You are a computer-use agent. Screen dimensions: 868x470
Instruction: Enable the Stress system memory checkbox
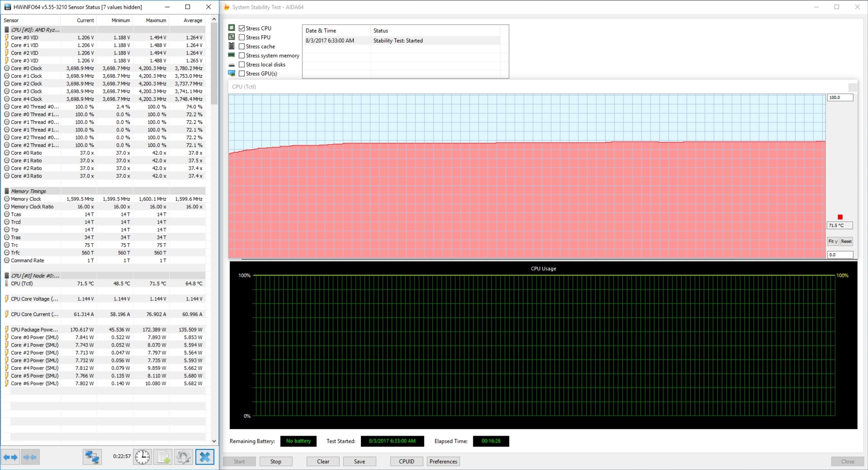click(x=242, y=55)
